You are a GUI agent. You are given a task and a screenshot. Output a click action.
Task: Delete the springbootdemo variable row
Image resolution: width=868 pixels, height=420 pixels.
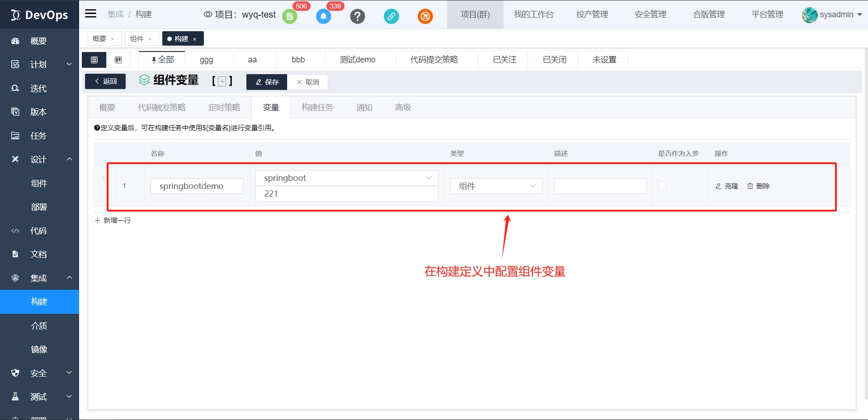coord(758,186)
